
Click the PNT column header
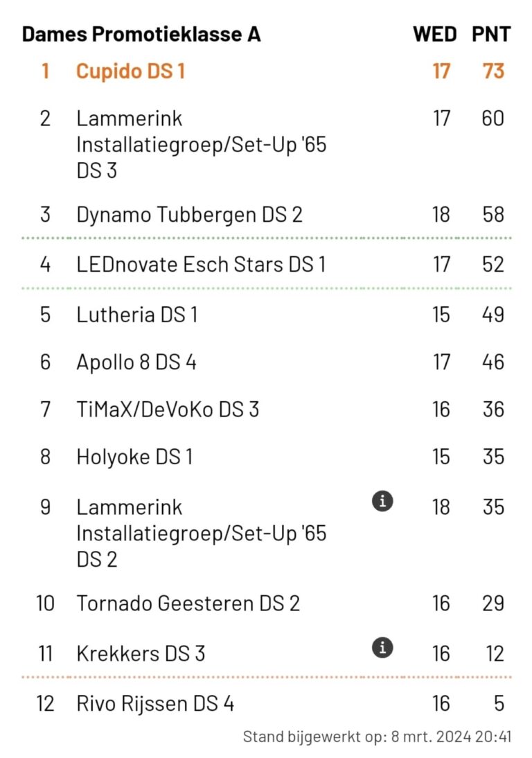point(491,34)
